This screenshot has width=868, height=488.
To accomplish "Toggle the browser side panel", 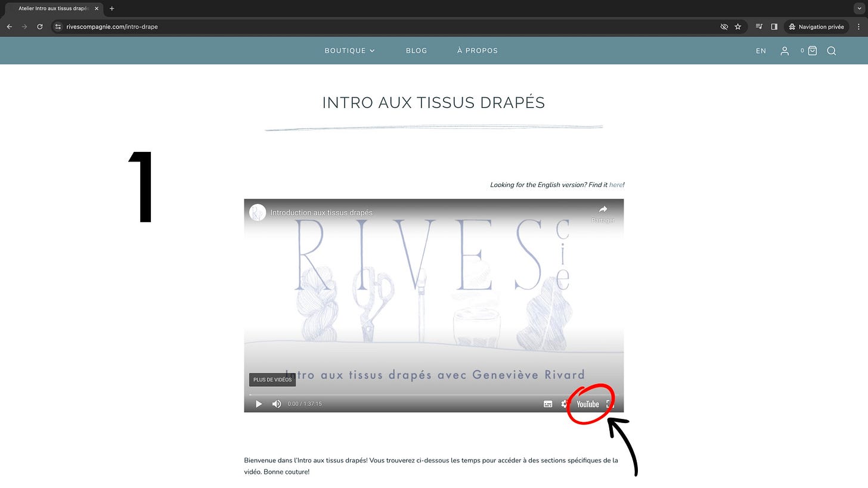I will (x=774, y=27).
